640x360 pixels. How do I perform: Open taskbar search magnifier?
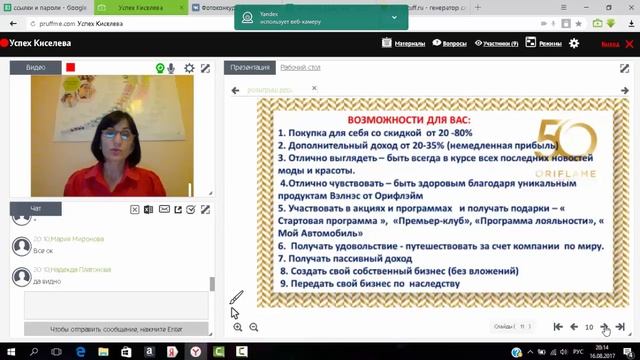(34, 351)
